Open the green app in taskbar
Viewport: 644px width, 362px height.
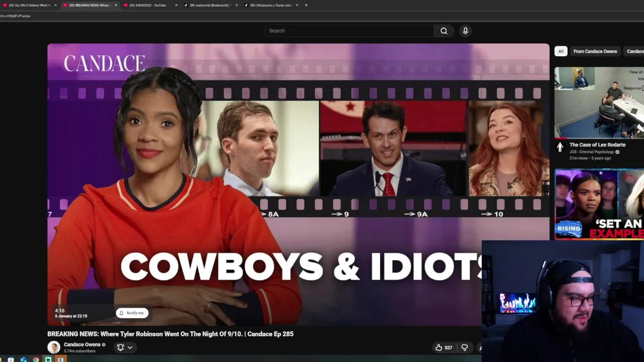(48, 359)
